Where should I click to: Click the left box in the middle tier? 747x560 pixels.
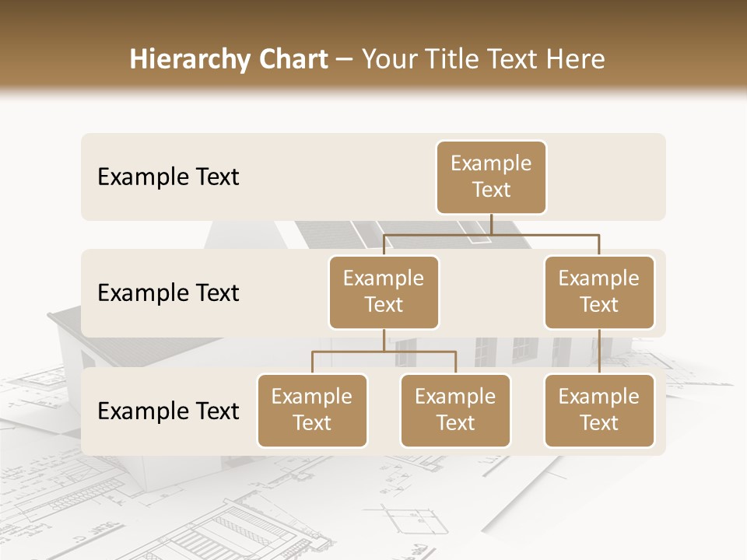[384, 292]
